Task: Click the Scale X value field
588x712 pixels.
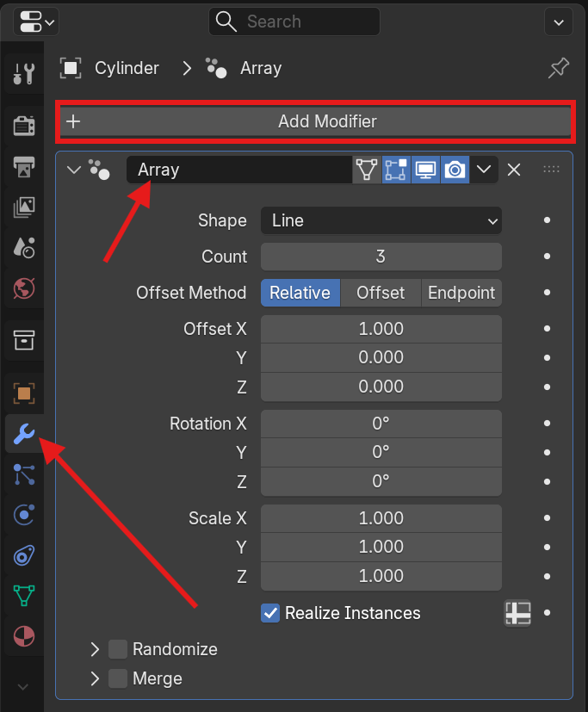Action: point(381,518)
